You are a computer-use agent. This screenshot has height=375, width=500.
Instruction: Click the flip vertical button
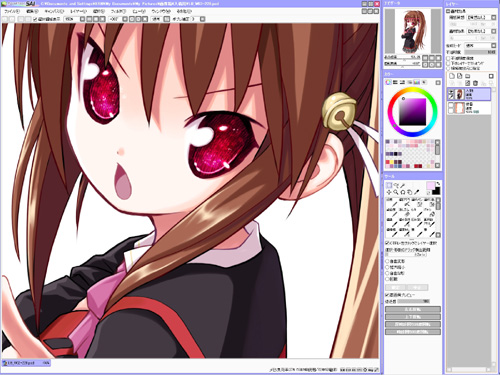click(413, 317)
